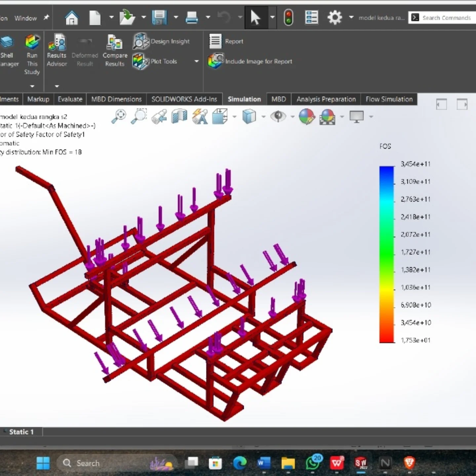Image resolution: width=476 pixels, height=476 pixels.
Task: Open the Window menu
Action: pyautogui.click(x=25, y=18)
